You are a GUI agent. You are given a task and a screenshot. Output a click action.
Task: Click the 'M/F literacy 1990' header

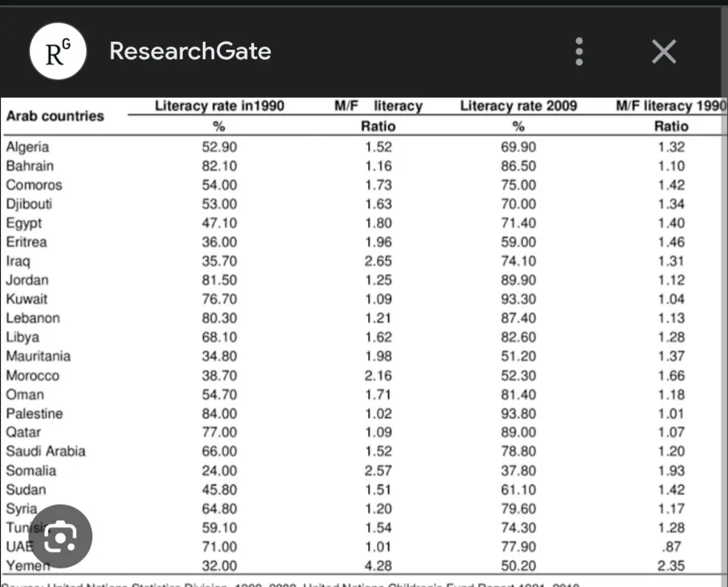pyautogui.click(x=671, y=106)
